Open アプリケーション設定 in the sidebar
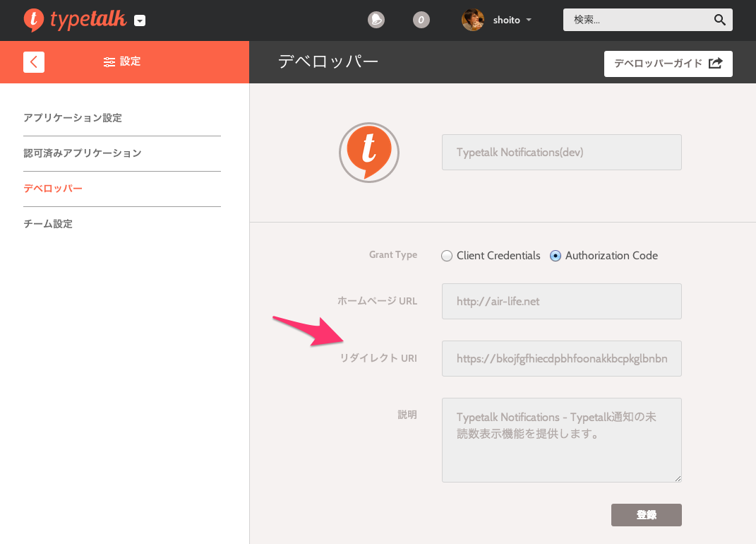756x544 pixels. [73, 118]
